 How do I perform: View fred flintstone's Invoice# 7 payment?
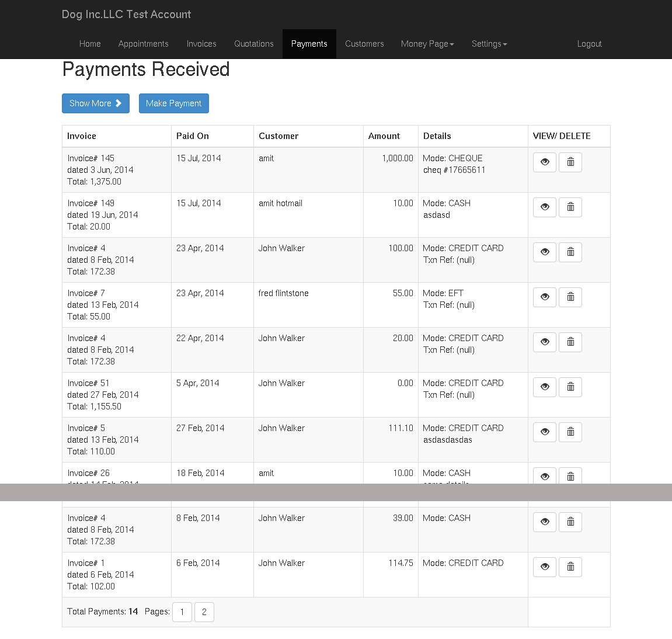click(x=544, y=297)
